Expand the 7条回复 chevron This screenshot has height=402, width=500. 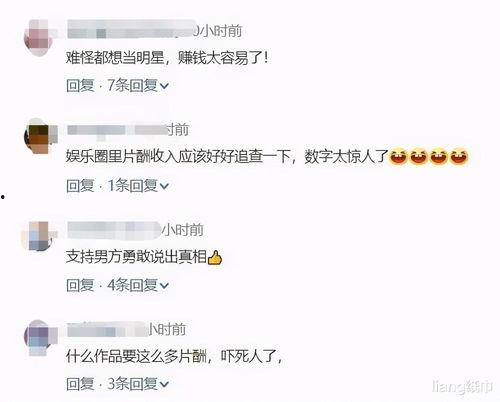[x=164, y=86]
